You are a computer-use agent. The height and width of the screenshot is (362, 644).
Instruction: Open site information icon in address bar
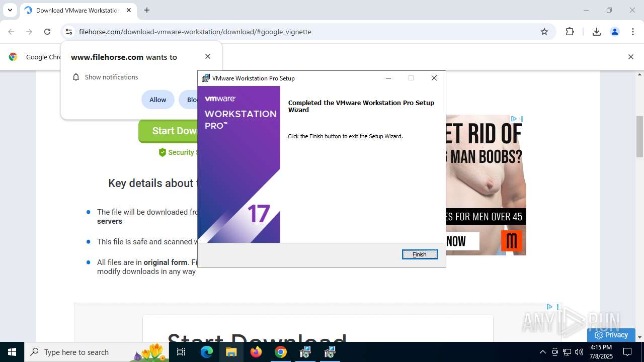pos(69,32)
